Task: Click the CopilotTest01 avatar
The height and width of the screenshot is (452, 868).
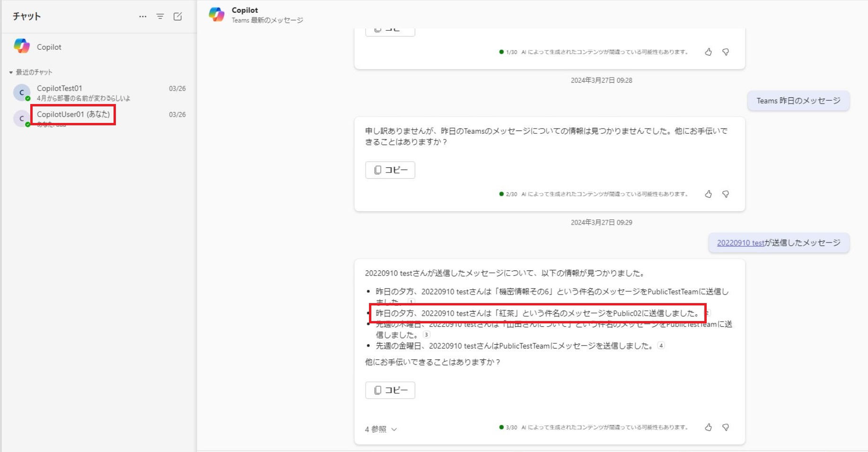Action: click(22, 93)
